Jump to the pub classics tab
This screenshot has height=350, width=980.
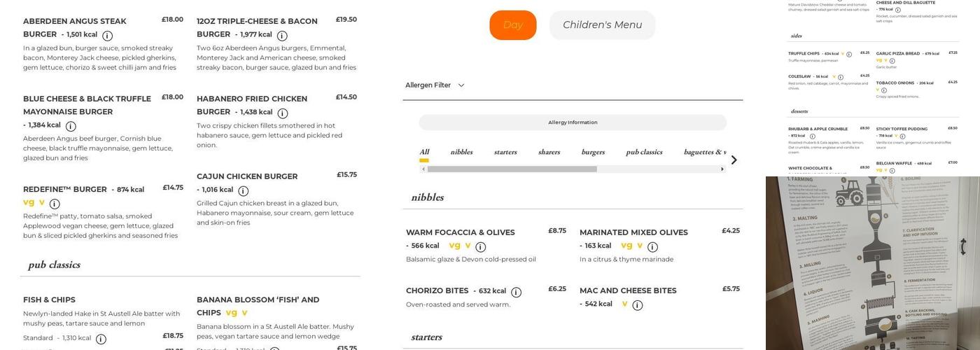644,152
